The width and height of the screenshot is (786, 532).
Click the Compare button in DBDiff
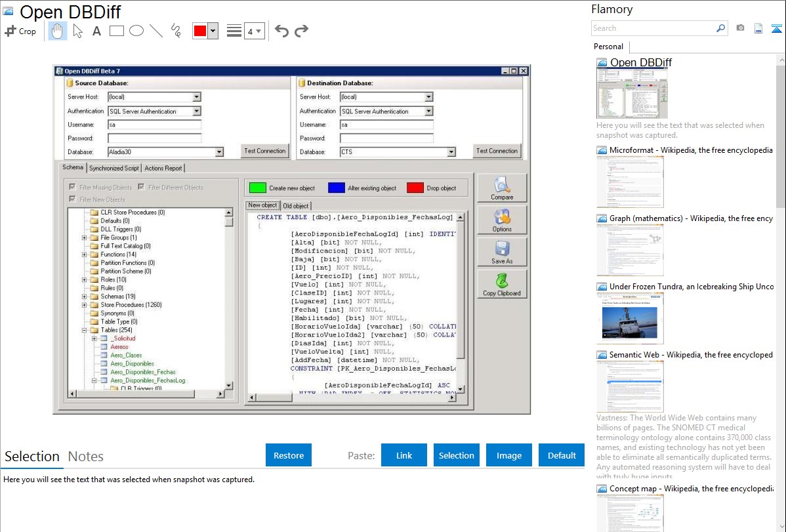502,188
